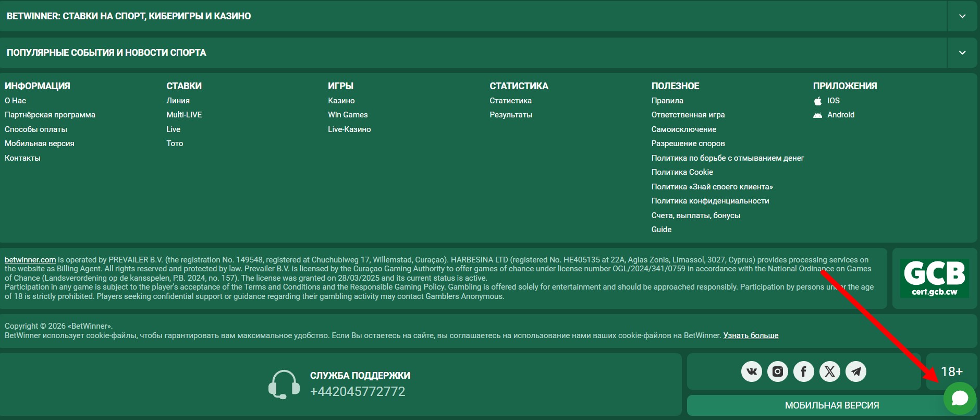980x420 pixels.
Task: Click the support headset icon
Action: [x=284, y=385]
